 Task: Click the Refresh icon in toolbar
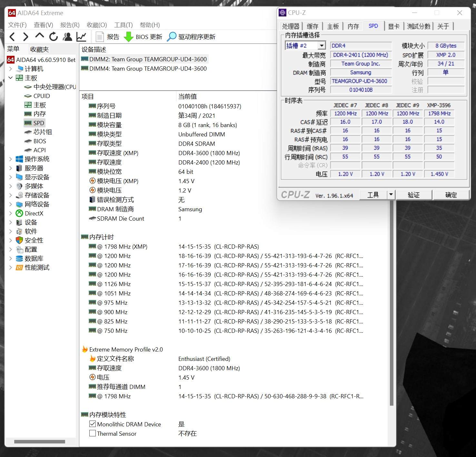54,37
